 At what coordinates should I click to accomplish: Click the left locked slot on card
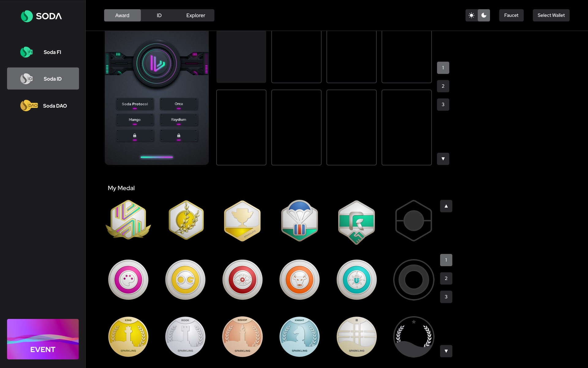[x=135, y=136]
